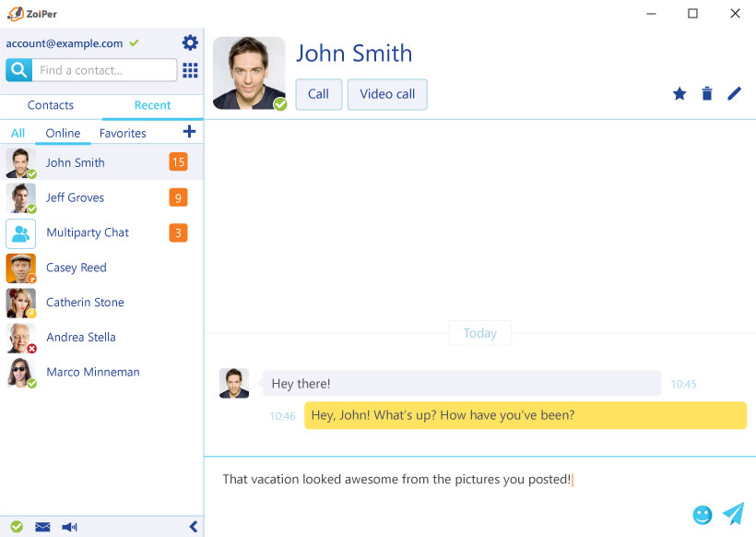Select the Favorites filter tab
The image size is (756, 537).
(x=123, y=133)
